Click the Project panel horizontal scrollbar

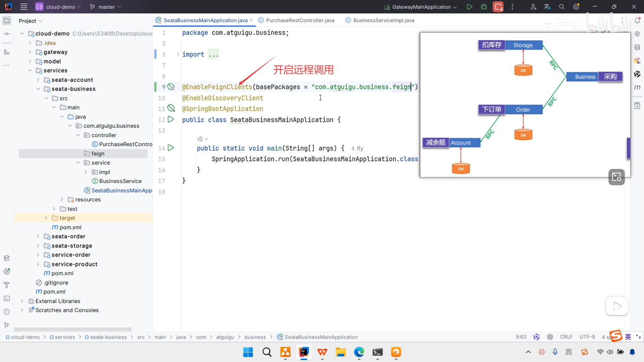pos(72,329)
